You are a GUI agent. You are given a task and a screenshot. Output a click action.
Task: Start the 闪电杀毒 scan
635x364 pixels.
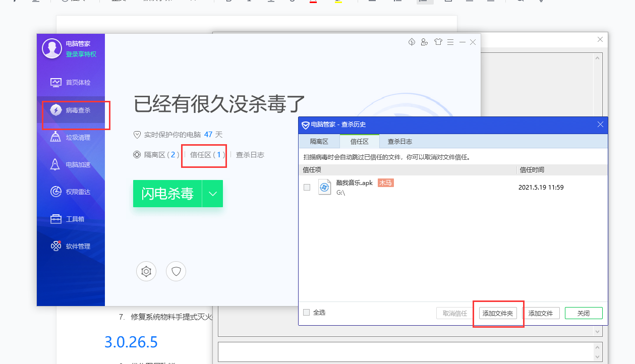pyautogui.click(x=167, y=194)
